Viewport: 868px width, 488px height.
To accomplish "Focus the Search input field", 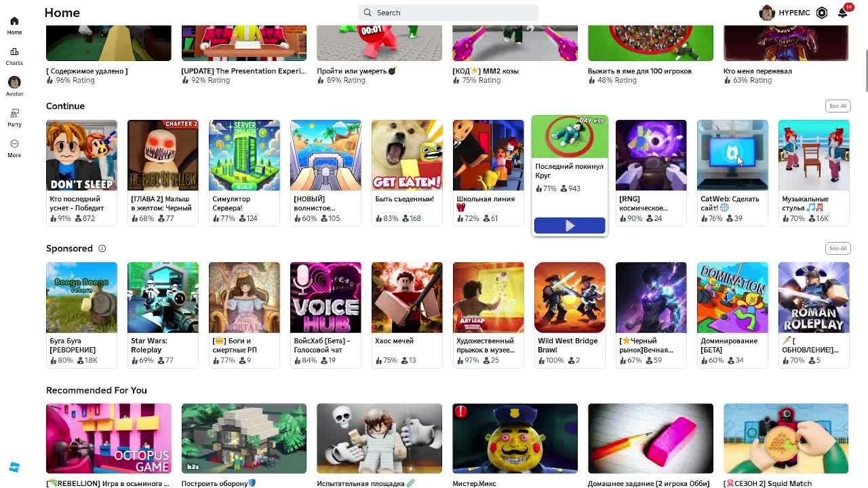I will tap(448, 12).
